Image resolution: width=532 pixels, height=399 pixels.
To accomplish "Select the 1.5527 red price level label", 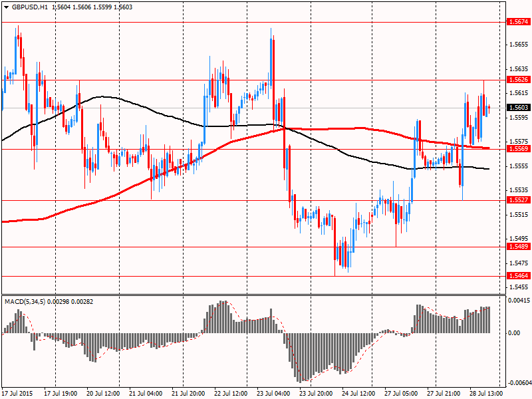I will [x=519, y=200].
